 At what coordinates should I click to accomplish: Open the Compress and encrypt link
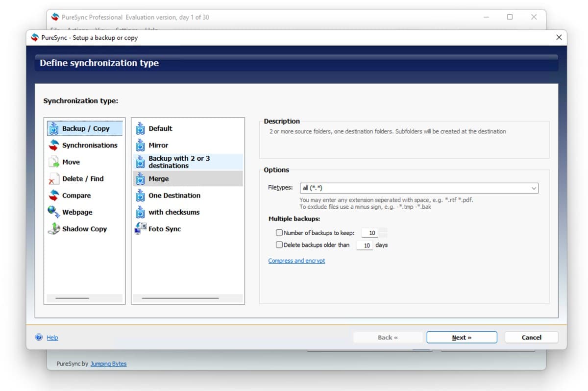(x=296, y=261)
